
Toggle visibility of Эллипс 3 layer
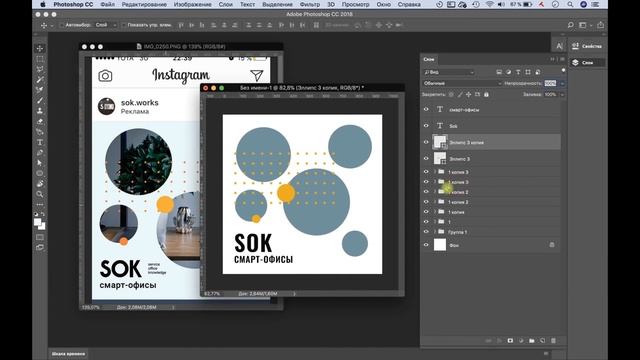[x=426, y=158]
